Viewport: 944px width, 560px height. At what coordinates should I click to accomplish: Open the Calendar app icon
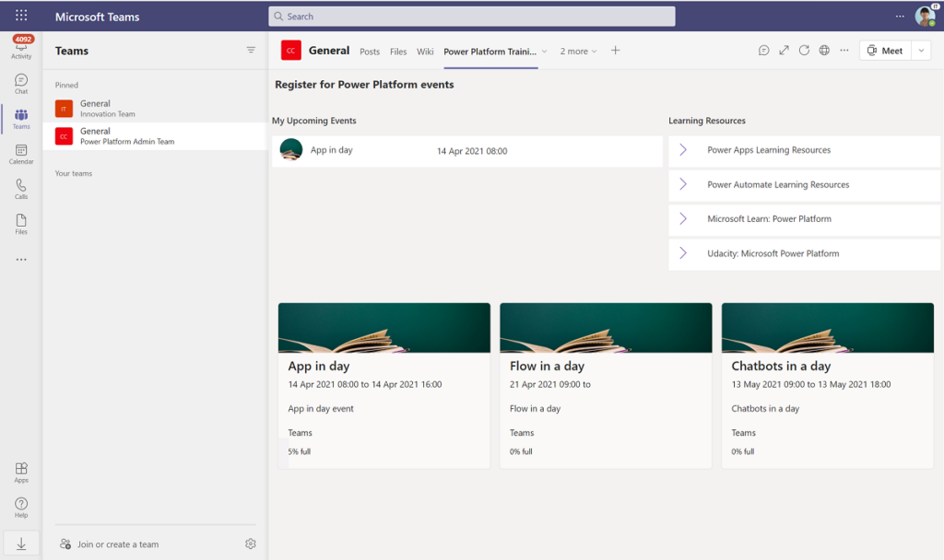point(20,154)
